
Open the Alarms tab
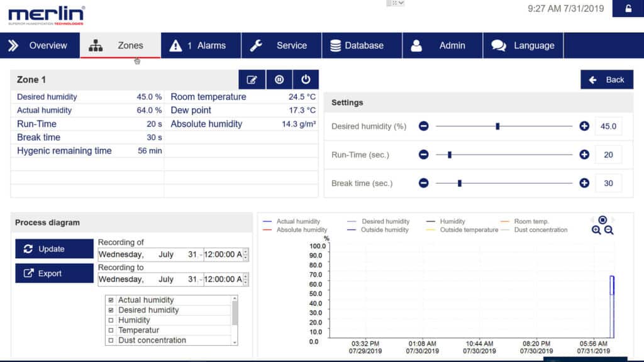click(201, 45)
